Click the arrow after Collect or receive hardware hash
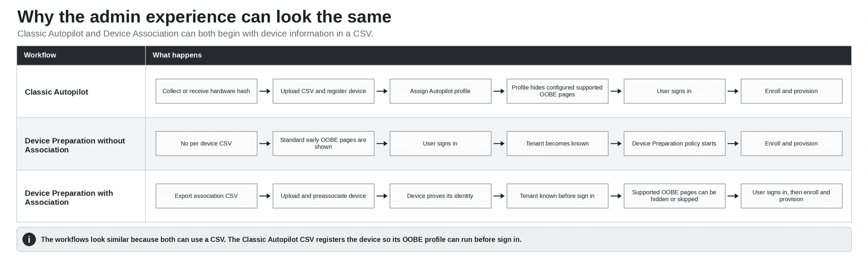Image resolution: width=868 pixels, height=256 pixels. pyautogui.click(x=265, y=91)
